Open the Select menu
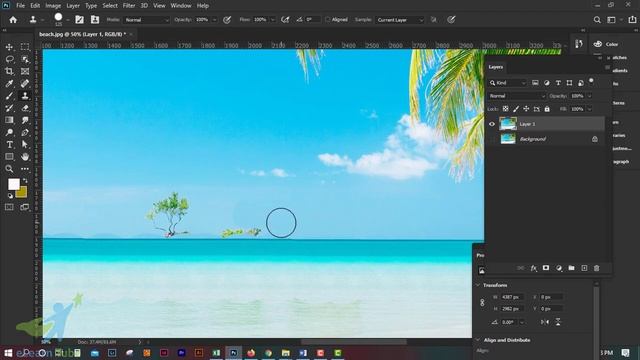 [x=110, y=6]
